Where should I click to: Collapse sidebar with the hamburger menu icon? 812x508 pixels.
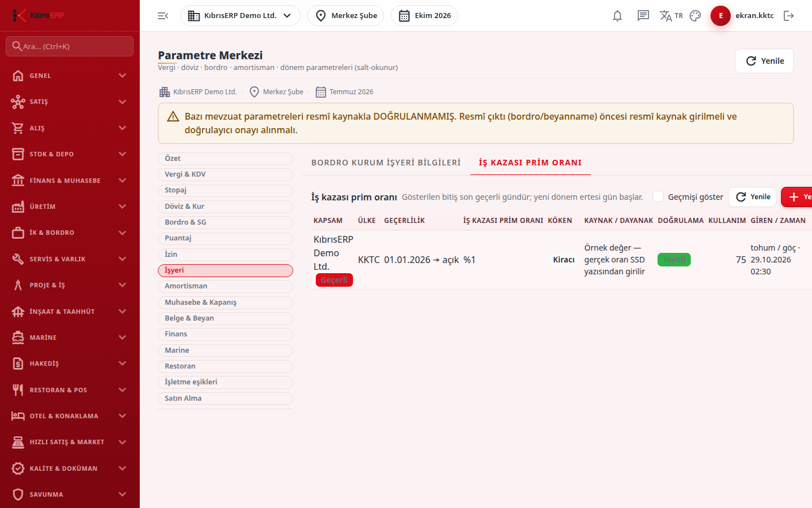click(x=163, y=16)
